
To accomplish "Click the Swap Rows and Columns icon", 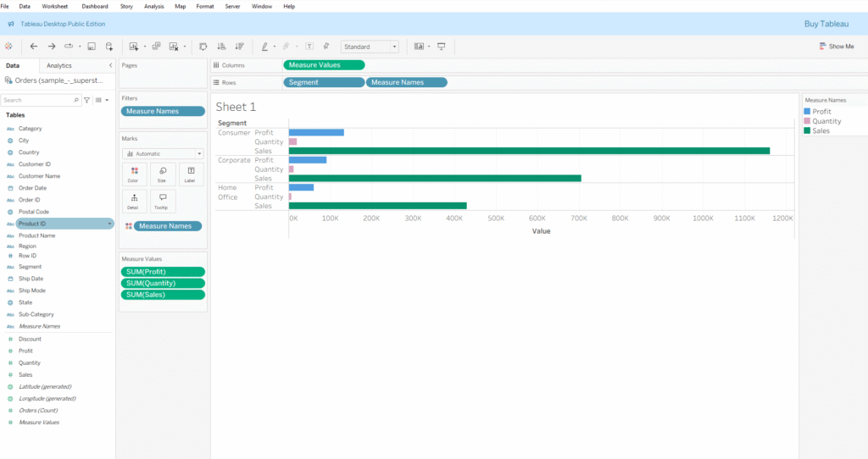I will tap(203, 47).
